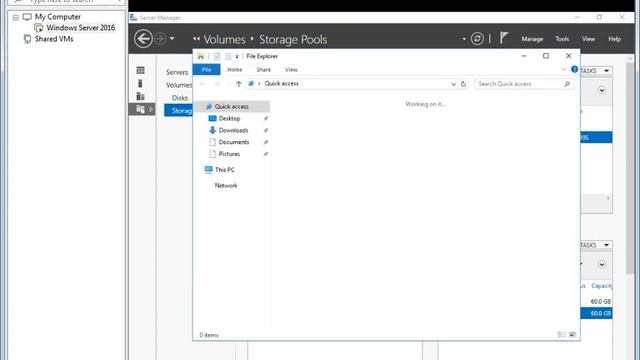Click the Dashboard grid icon in the sidebar
This screenshot has width=640, height=360.
pyautogui.click(x=140, y=71)
